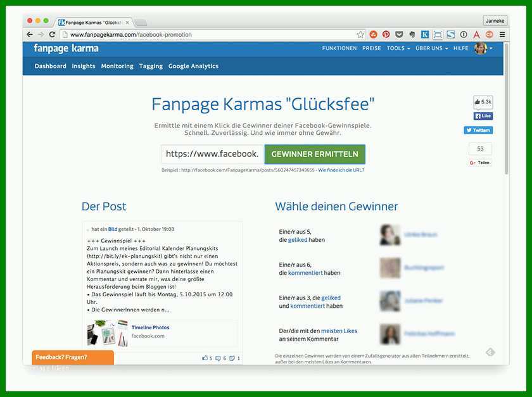
Task: Click the red A extension icon
Action: [x=476, y=34]
